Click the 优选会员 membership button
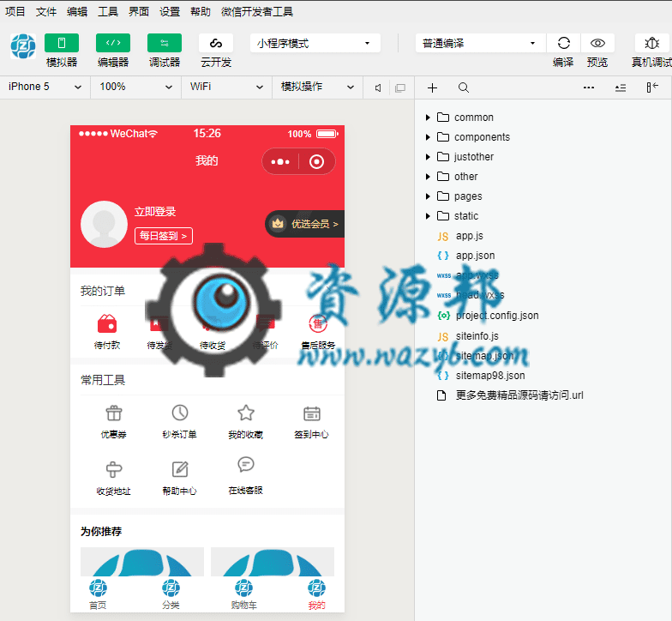 [305, 224]
